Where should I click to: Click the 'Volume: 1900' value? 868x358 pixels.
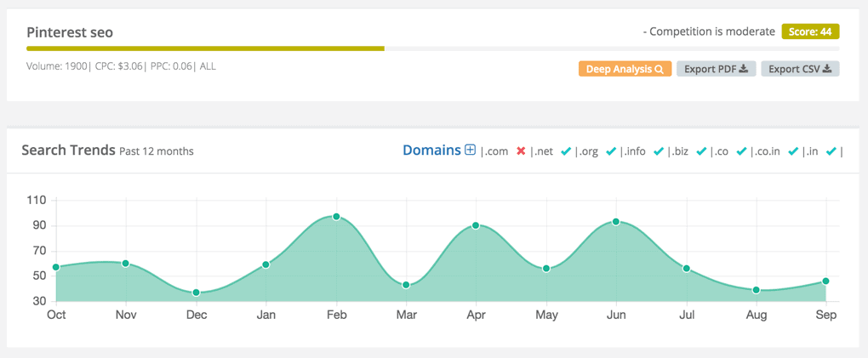(x=56, y=66)
